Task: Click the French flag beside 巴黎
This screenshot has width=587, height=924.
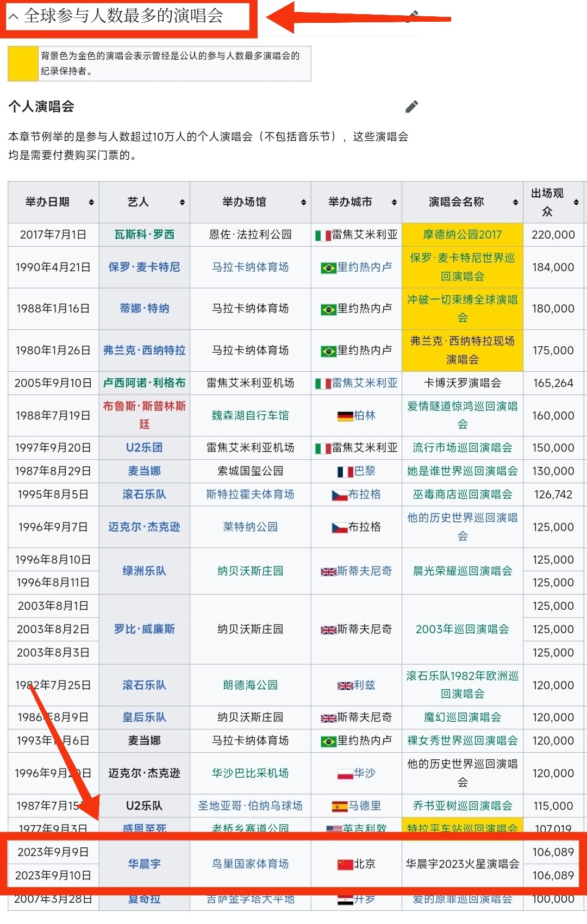Action: point(345,472)
